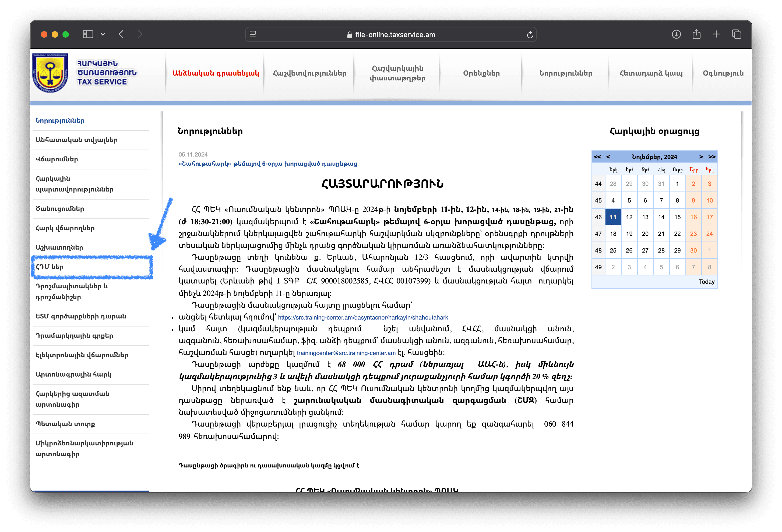Click the page reader icon in address bar
The image size is (782, 532).
253,35
